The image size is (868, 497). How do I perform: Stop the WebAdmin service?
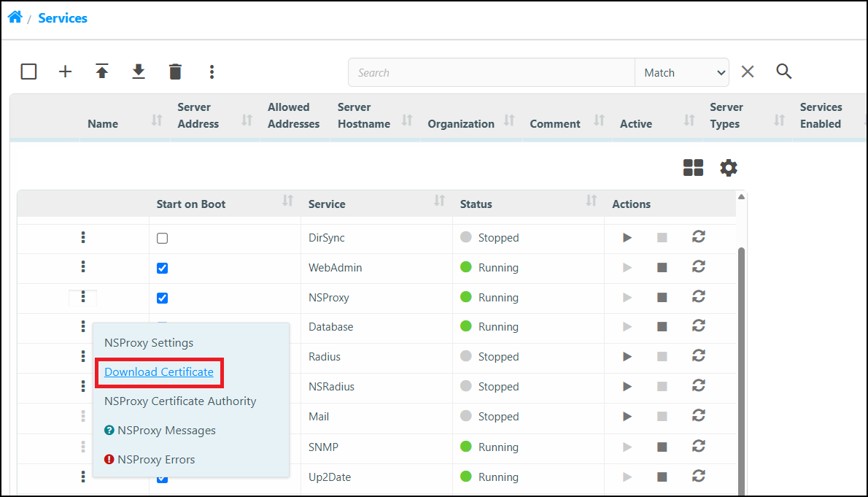click(x=662, y=268)
